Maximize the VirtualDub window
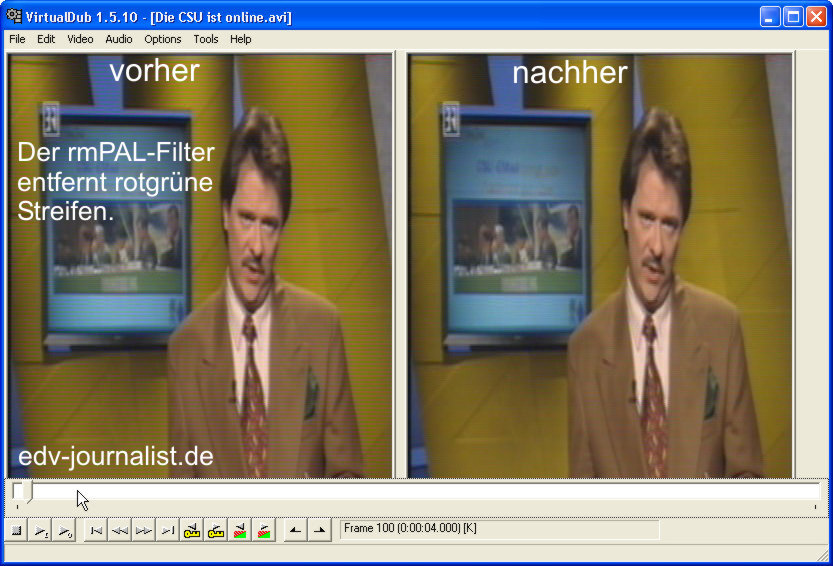Viewport: 833px width, 566px height. click(793, 16)
